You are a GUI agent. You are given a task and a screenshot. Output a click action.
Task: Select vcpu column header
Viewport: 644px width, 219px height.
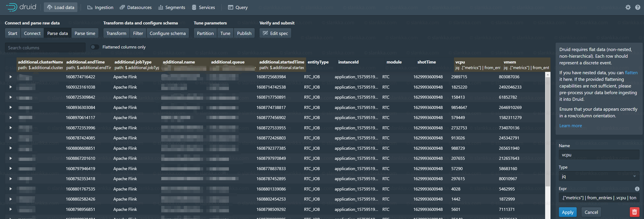(478, 65)
